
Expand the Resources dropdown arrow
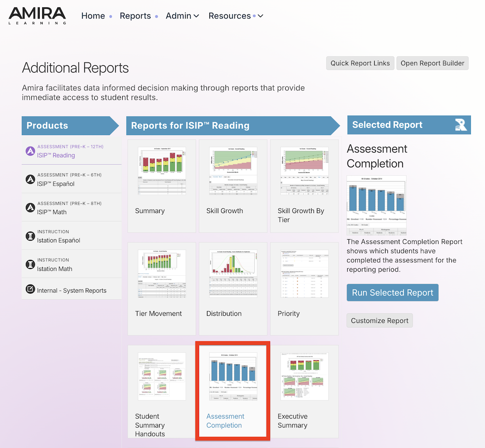260,16
